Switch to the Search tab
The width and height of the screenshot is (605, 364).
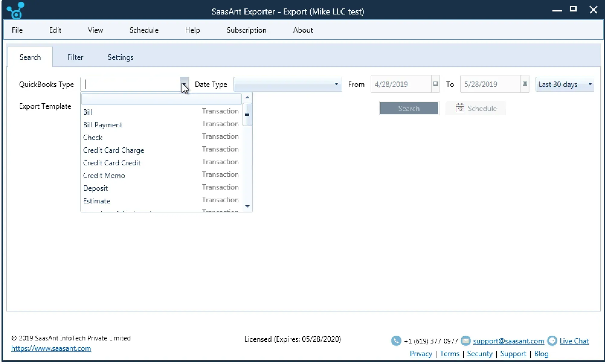30,57
